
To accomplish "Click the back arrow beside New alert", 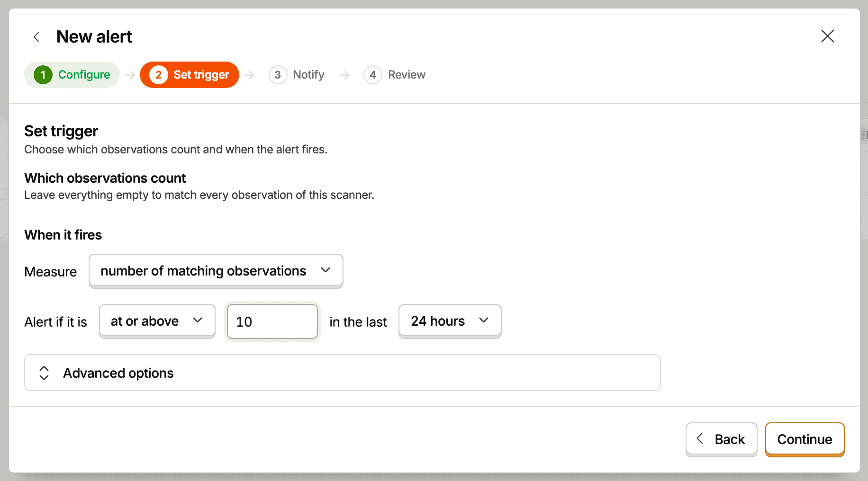I will tap(36, 37).
